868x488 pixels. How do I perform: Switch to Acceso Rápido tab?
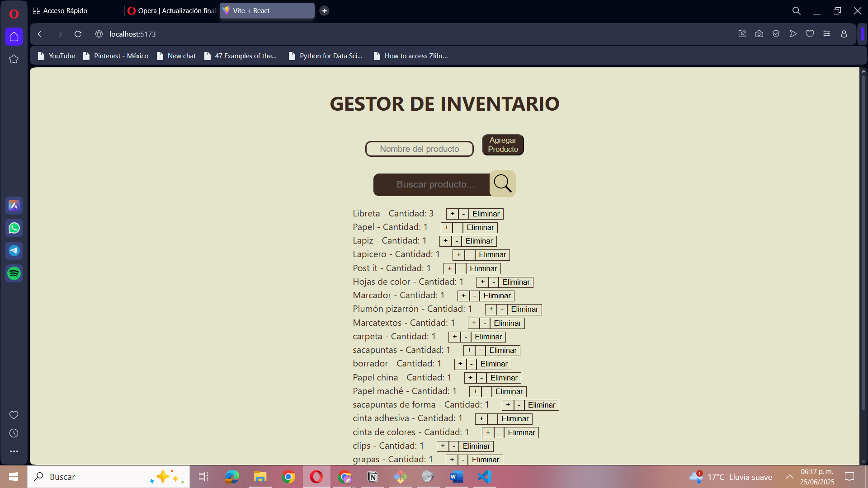click(x=77, y=11)
